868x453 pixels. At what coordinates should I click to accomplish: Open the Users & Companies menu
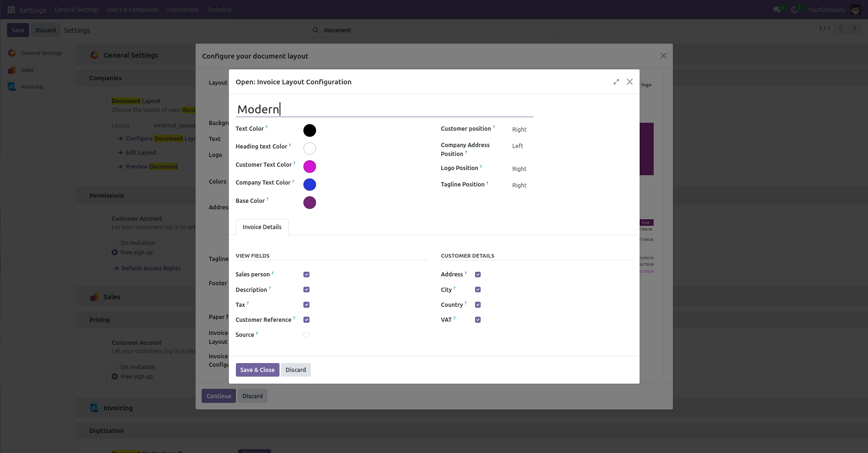tap(132, 10)
